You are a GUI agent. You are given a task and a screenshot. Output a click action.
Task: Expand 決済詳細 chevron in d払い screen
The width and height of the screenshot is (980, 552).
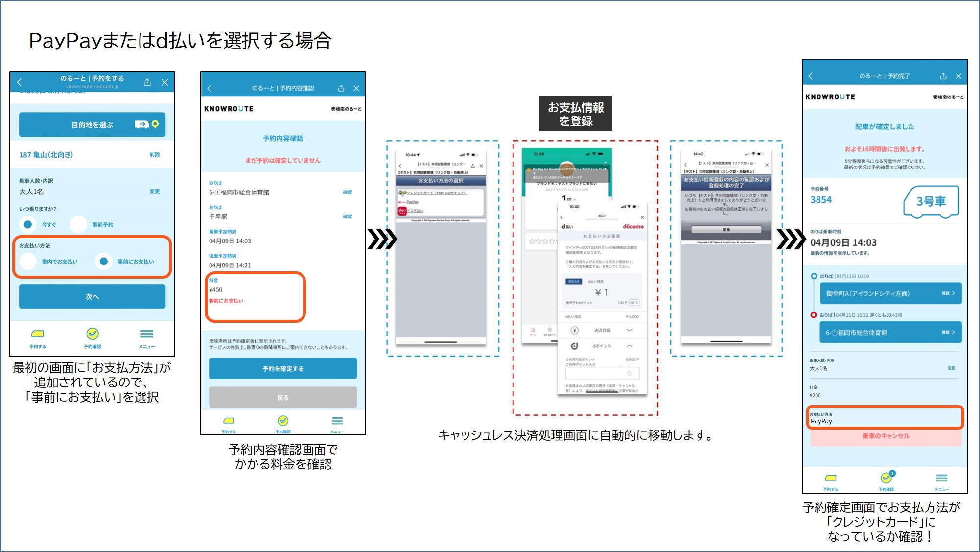(630, 330)
